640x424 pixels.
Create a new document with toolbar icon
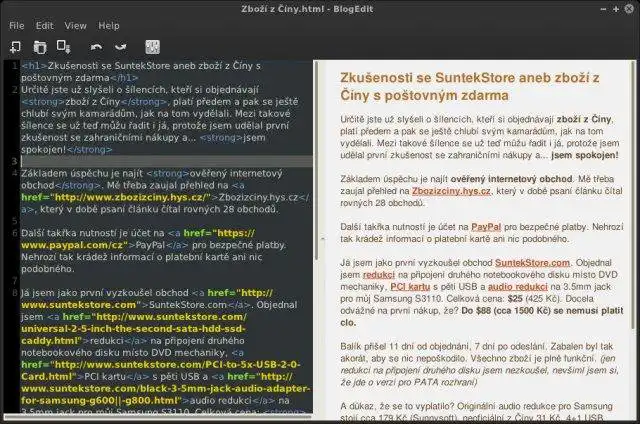pyautogui.click(x=16, y=47)
